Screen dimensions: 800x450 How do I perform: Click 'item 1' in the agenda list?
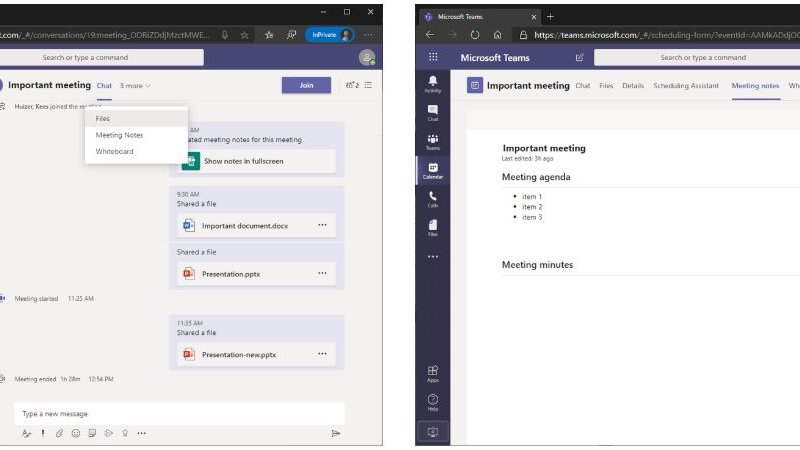(532, 196)
